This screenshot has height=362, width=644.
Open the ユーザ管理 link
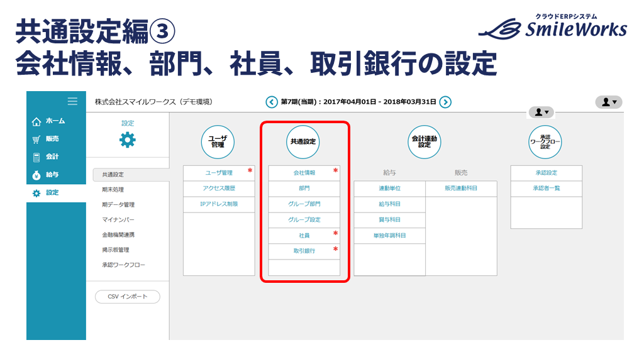click(x=219, y=173)
